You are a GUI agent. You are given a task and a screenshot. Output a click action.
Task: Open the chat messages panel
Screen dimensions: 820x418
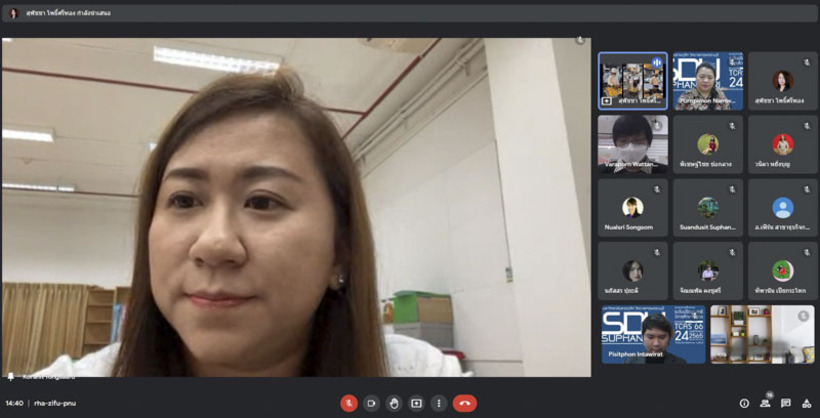786,403
